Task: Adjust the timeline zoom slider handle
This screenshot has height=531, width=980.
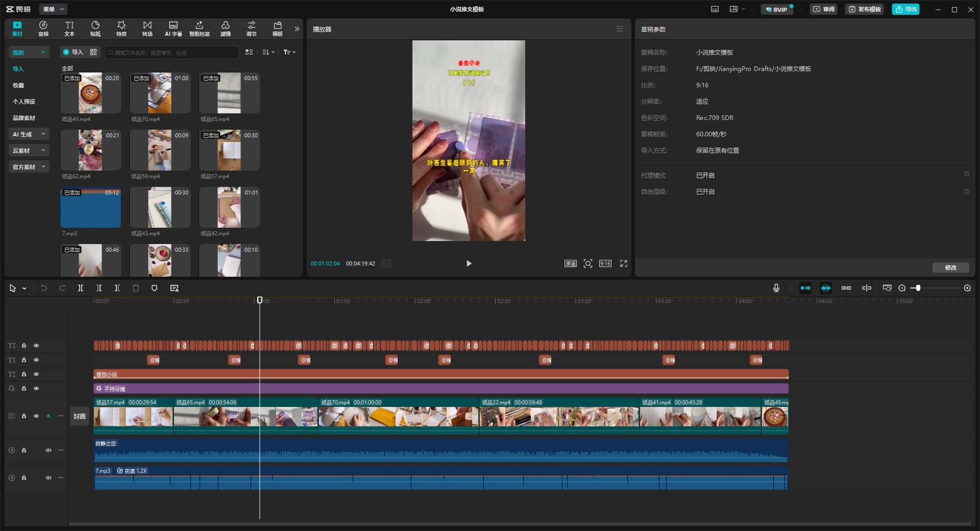Action: tap(918, 288)
